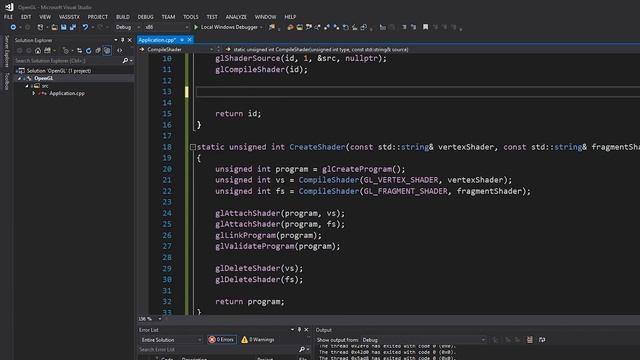Select Application.cpp in Solution Explorer

pyautogui.click(x=67, y=93)
